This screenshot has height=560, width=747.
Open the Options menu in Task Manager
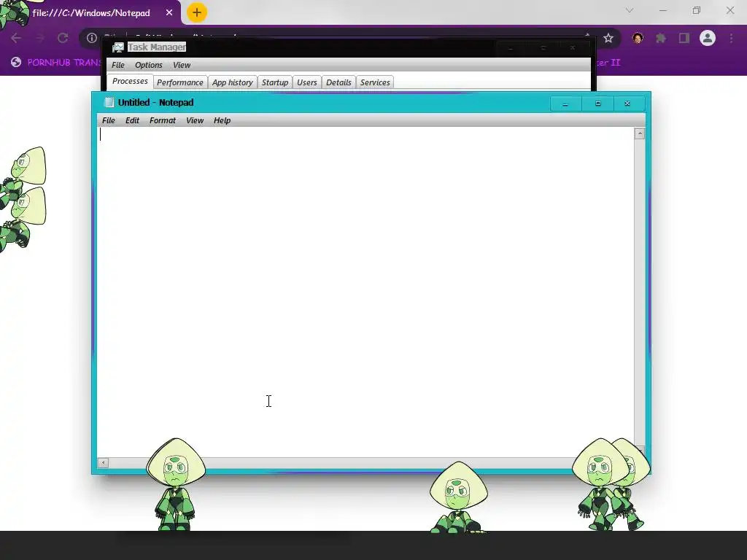[149, 65]
